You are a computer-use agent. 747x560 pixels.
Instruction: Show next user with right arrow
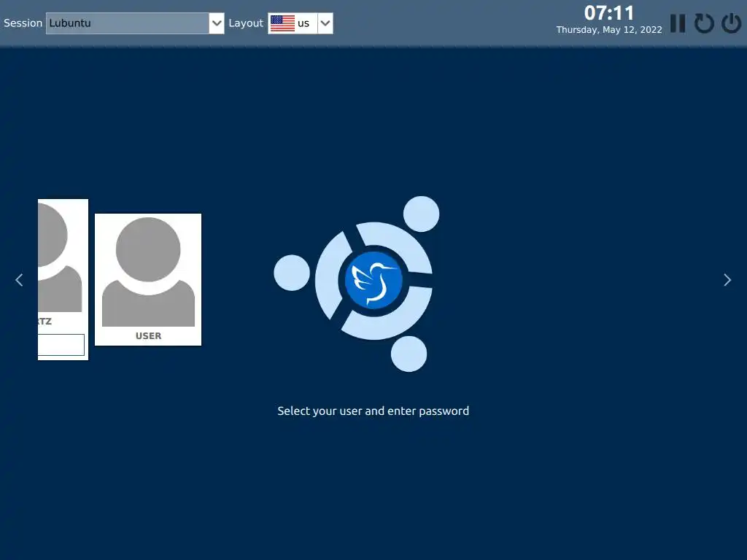(x=727, y=280)
